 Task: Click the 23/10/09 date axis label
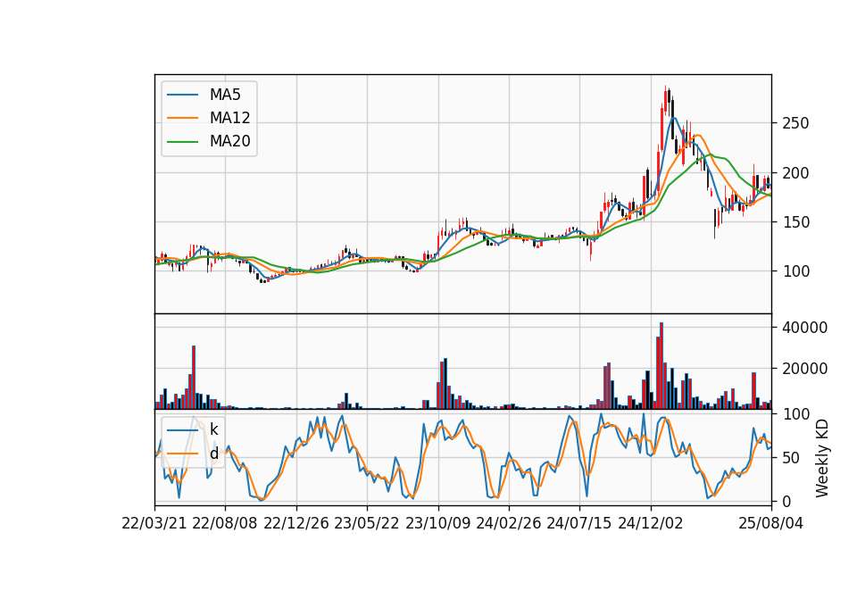437,523
